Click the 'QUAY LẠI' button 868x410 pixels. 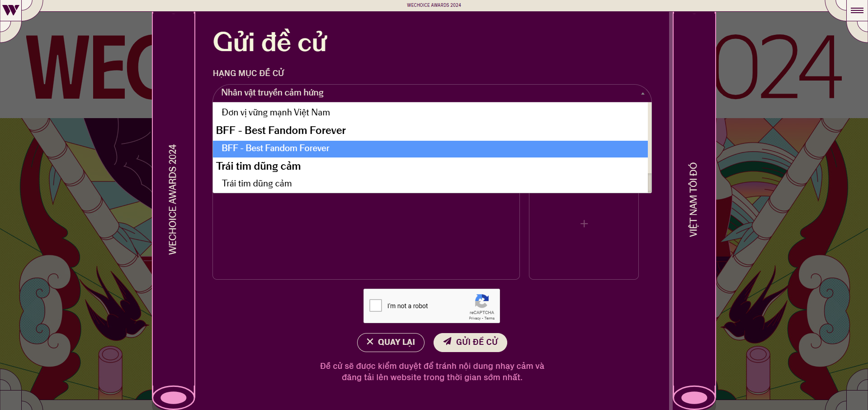(391, 342)
